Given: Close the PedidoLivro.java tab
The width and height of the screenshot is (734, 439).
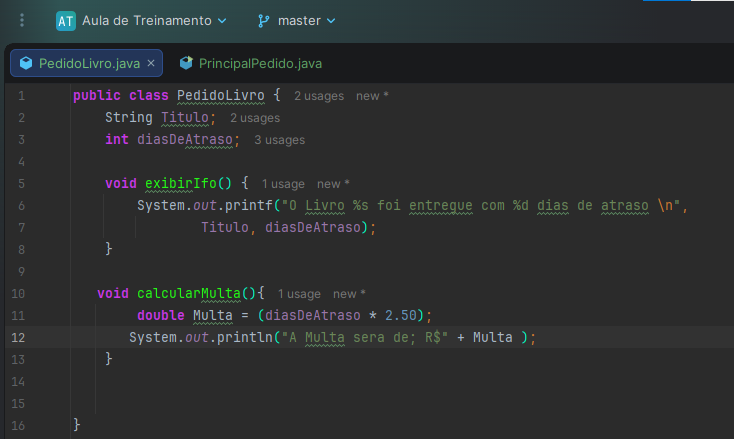Looking at the screenshot, I should (151, 63).
